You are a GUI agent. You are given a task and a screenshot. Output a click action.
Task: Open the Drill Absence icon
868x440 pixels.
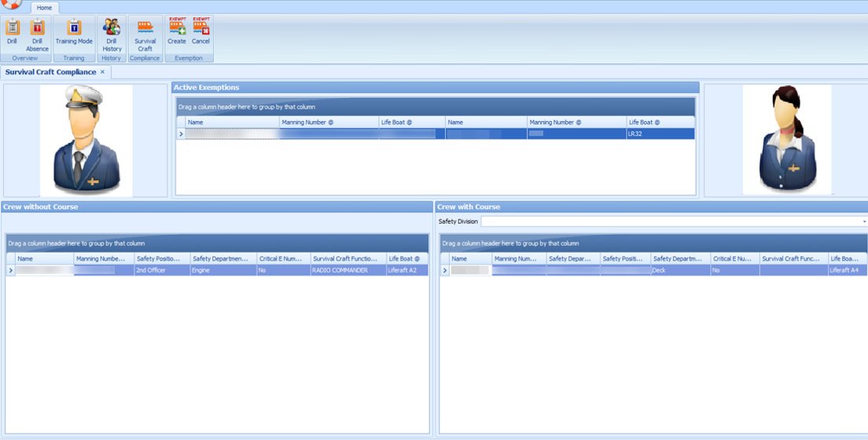37,35
